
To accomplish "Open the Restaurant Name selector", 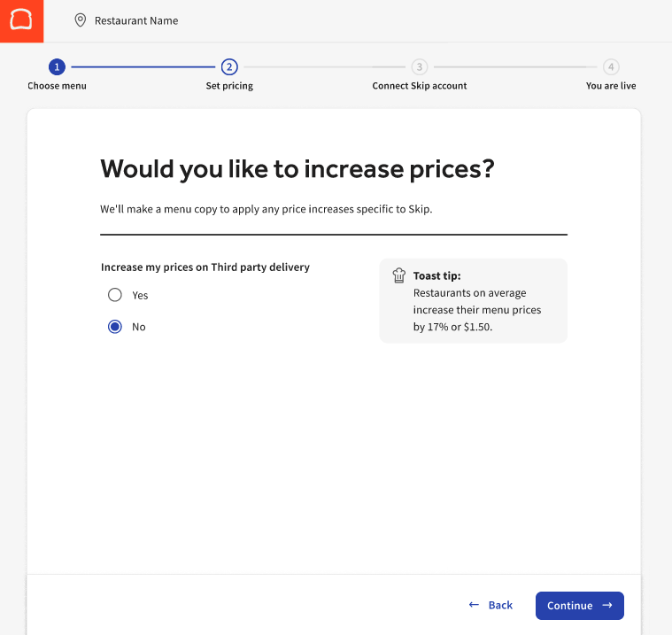I will [135, 20].
